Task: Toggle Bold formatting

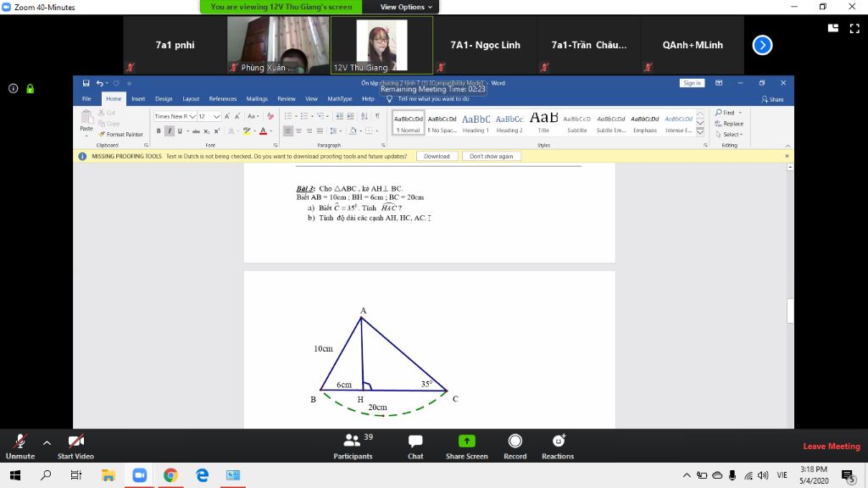Action: (x=159, y=131)
